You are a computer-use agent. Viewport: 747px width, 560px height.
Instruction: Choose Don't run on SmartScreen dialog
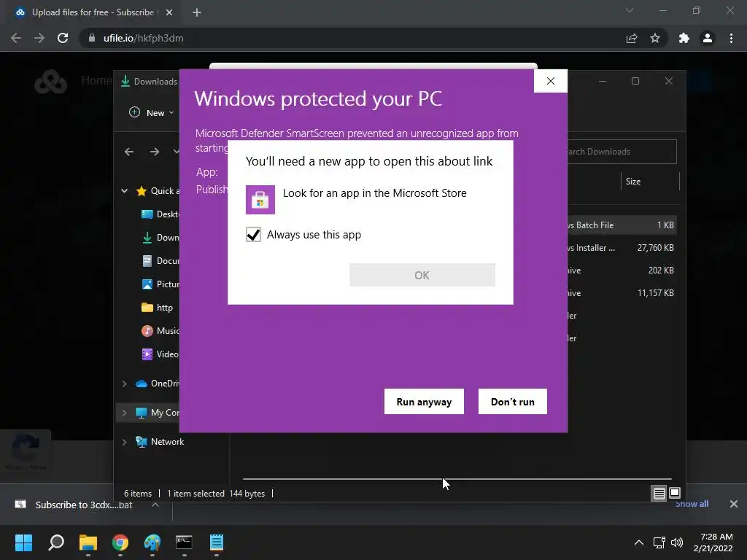tap(513, 402)
